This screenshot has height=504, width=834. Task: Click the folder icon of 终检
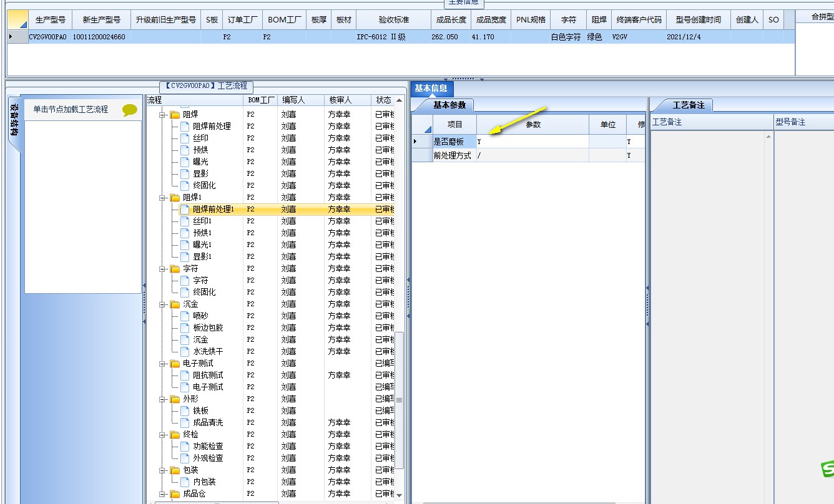pyautogui.click(x=175, y=434)
